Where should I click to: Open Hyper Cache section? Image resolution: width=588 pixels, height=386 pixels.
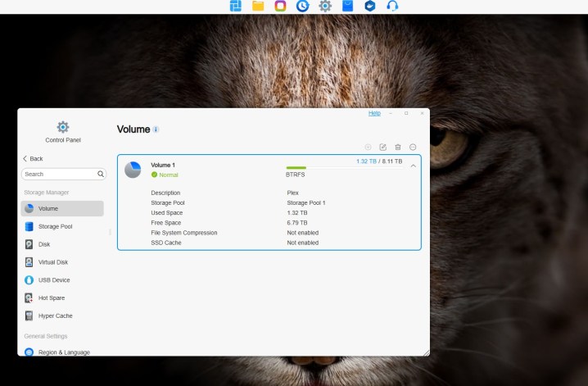tap(55, 316)
